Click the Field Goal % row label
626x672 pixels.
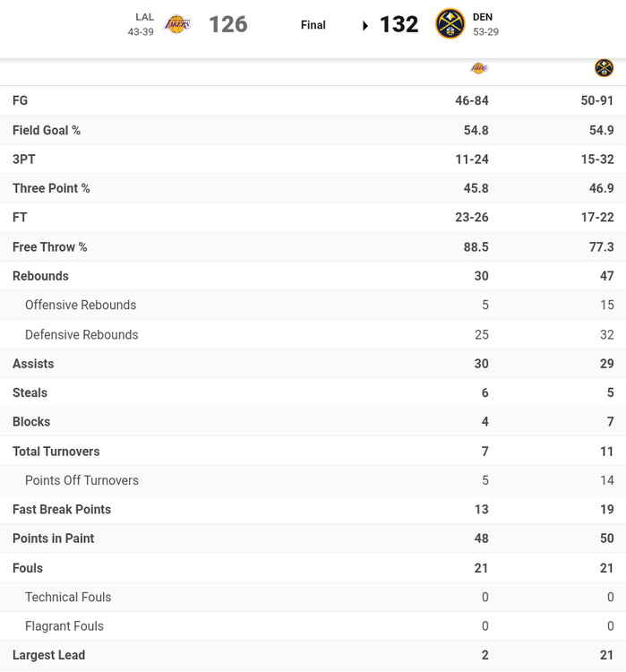click(x=47, y=130)
